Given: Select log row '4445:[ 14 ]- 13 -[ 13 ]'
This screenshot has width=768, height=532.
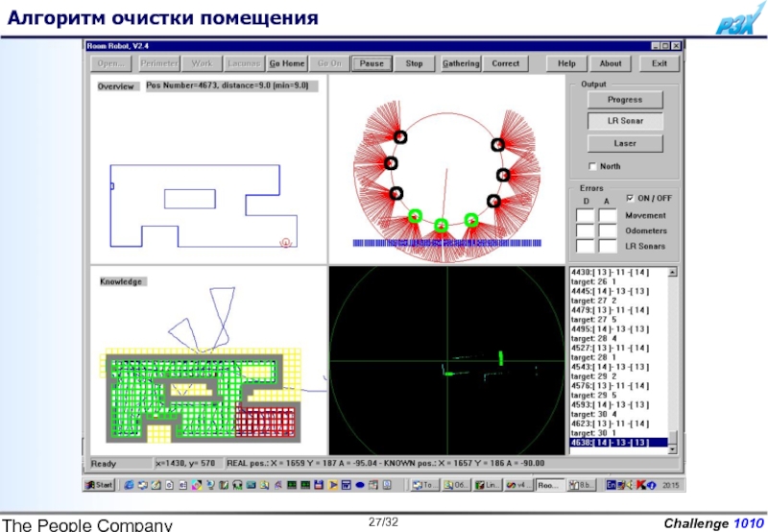Looking at the screenshot, I should 619,291.
